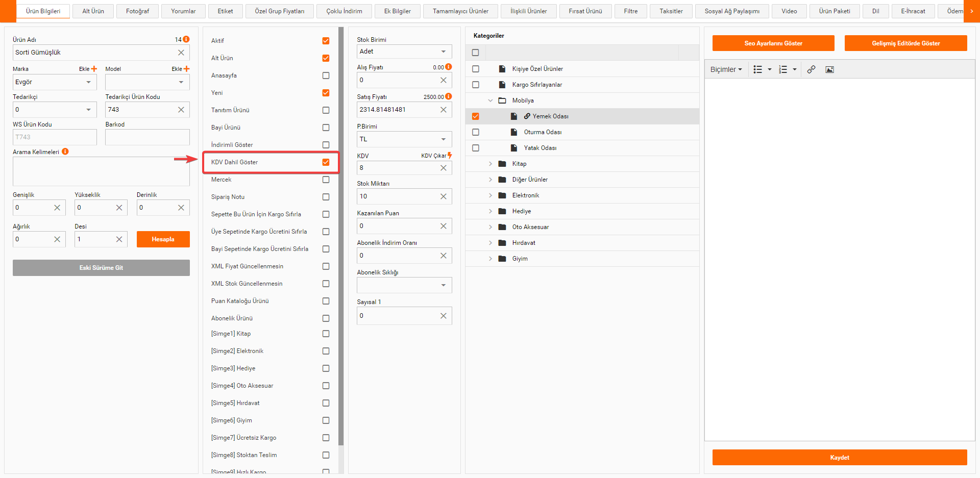
Task: Go to the Çoklu İndirim tab
Action: (345, 11)
